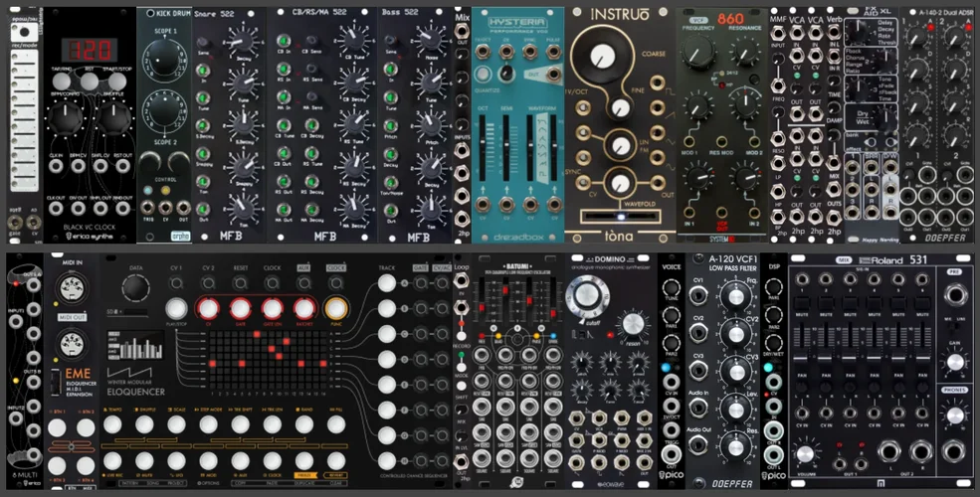
Task: Click the RESONANCE knob on the 860 VCF
Action: click(745, 52)
